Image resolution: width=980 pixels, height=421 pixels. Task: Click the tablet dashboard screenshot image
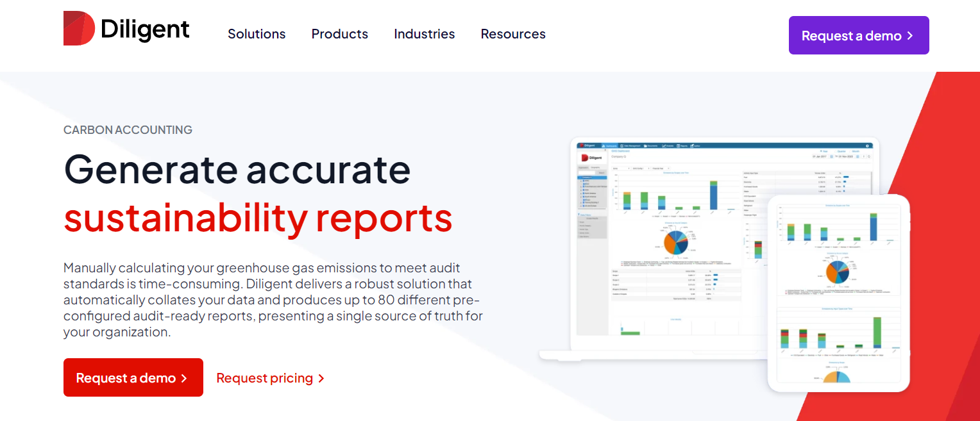[x=839, y=293]
